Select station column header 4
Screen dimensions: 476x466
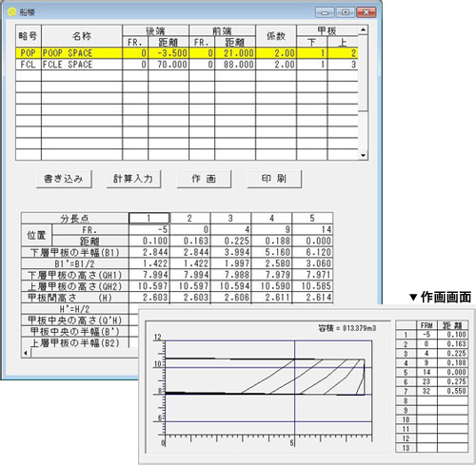271,218
